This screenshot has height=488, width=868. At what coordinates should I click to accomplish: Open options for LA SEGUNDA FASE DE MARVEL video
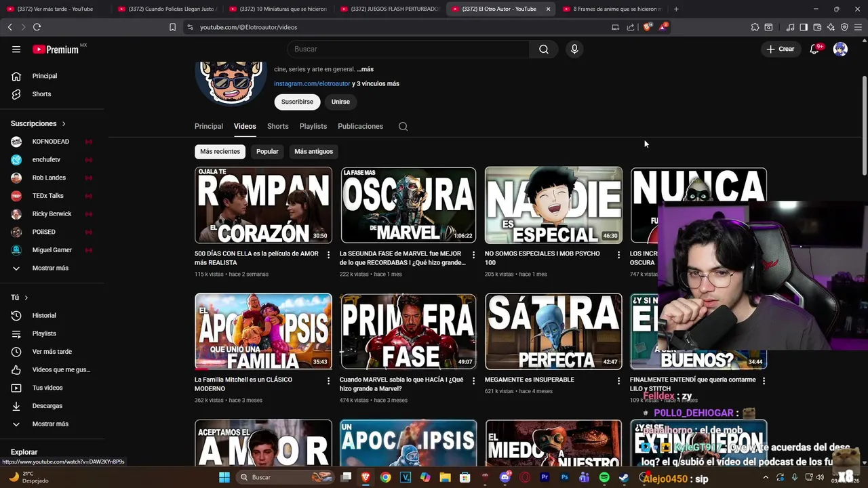tap(473, 255)
